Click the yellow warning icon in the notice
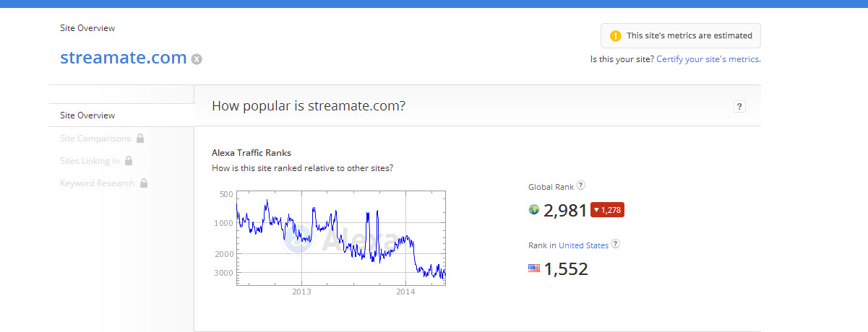Screen dimensions: 868x332 click(x=615, y=35)
